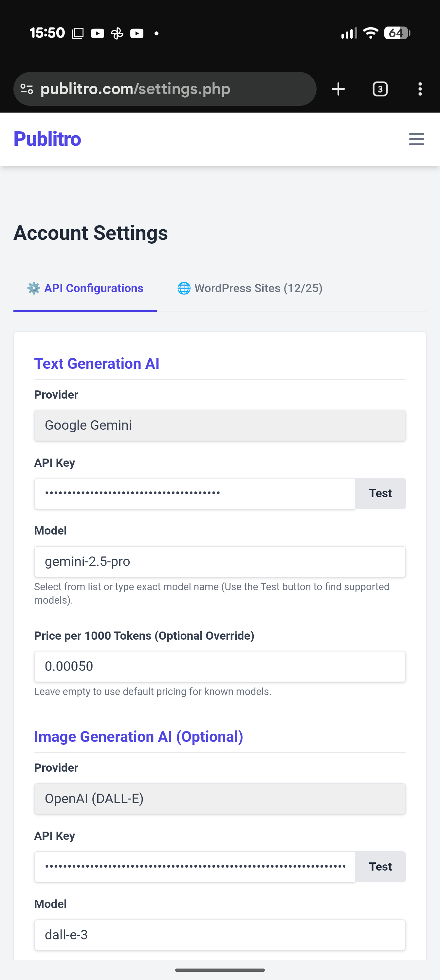
Task: Focus the Text Generation API Key field
Action: point(194,493)
